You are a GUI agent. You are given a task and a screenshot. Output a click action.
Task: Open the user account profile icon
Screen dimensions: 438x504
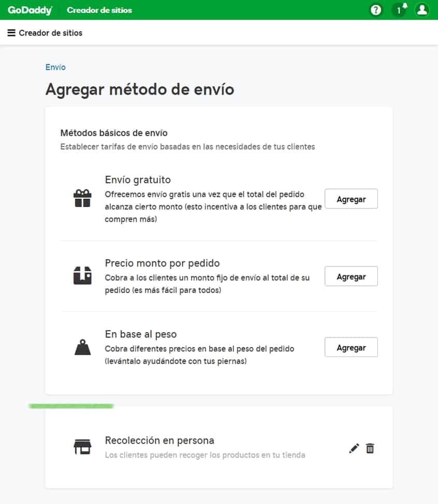[x=421, y=10]
